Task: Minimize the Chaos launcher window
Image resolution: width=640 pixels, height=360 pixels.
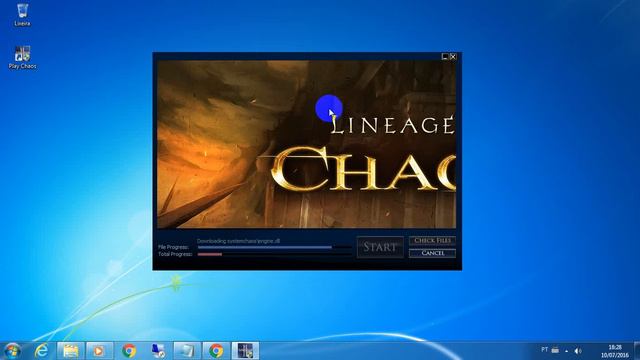Action: (445, 57)
